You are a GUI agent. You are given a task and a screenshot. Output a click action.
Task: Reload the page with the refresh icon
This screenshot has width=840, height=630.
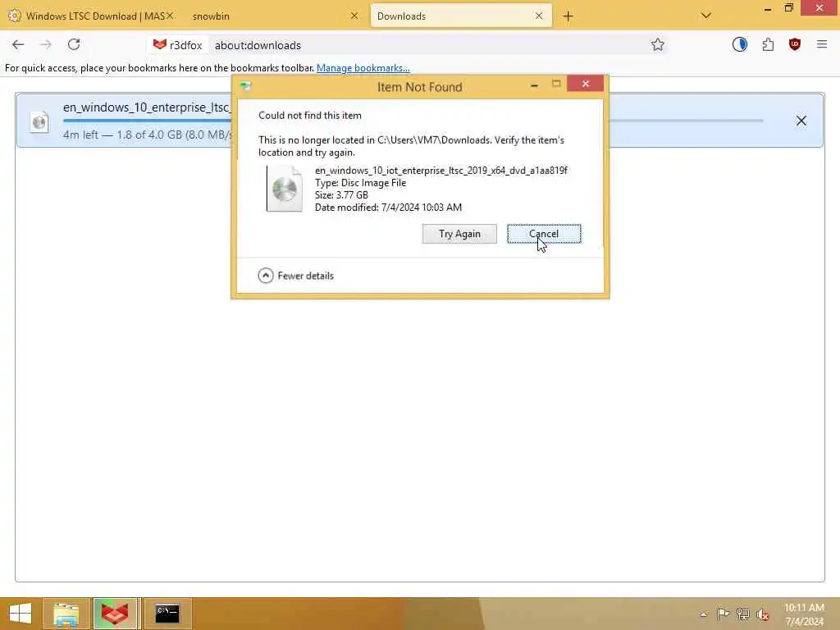[74, 44]
